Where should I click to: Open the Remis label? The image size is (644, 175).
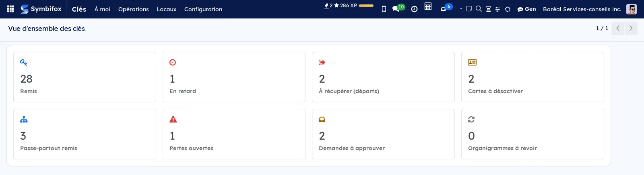click(x=29, y=91)
